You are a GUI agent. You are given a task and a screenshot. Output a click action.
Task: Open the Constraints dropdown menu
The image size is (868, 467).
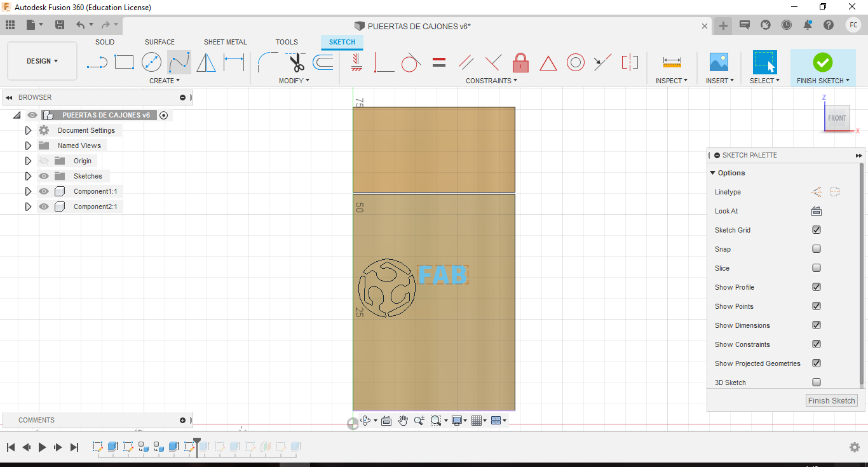[x=492, y=81]
